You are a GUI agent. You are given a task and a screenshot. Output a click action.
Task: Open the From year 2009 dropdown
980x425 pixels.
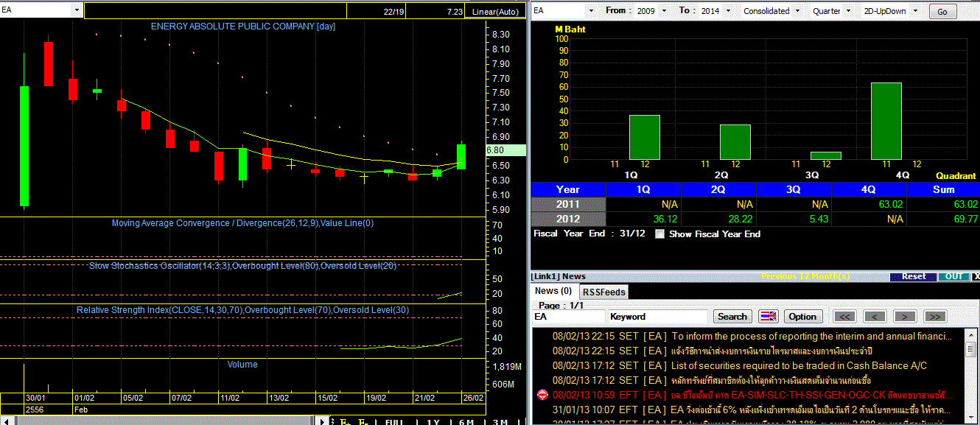coord(664,11)
